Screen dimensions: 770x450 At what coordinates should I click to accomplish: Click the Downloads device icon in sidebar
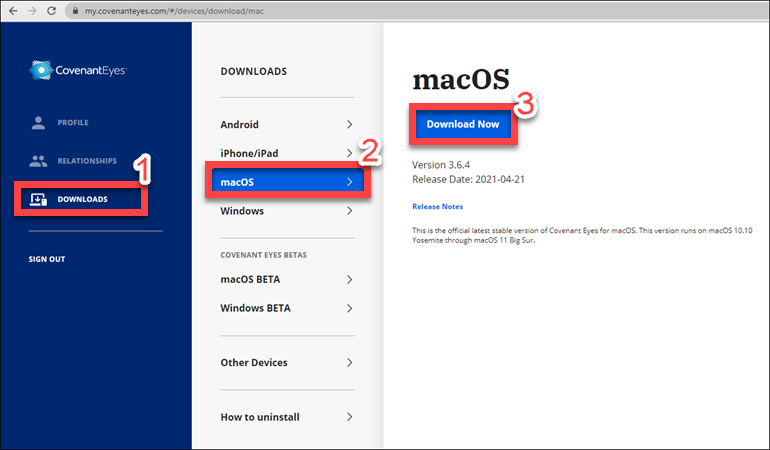(x=38, y=199)
